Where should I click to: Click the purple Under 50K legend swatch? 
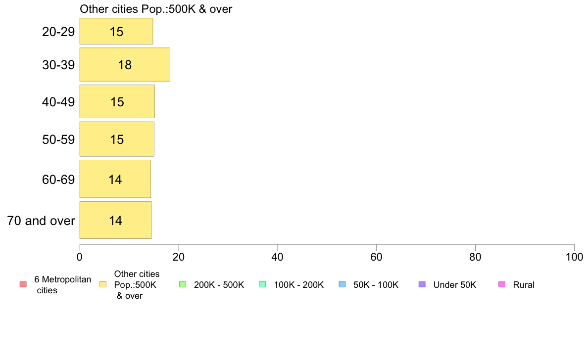(x=422, y=284)
